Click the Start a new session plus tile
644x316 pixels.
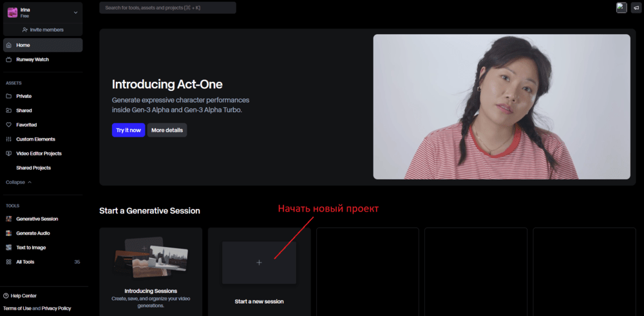click(x=259, y=262)
